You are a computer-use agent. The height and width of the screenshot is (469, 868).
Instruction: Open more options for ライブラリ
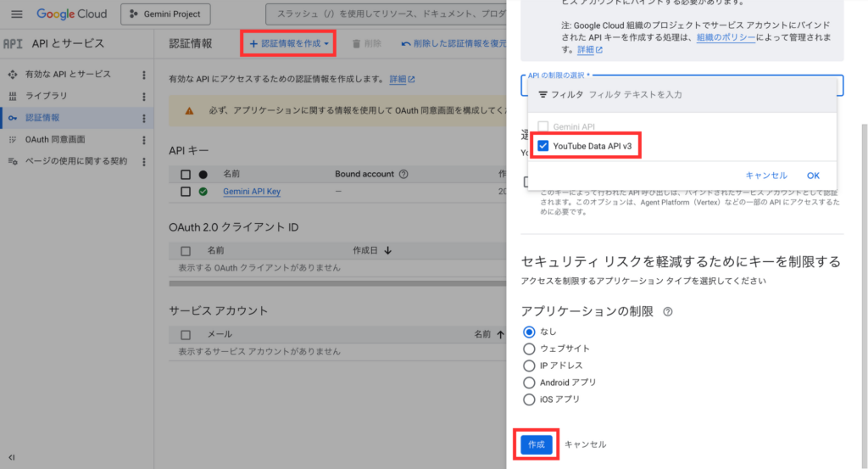coord(144,97)
